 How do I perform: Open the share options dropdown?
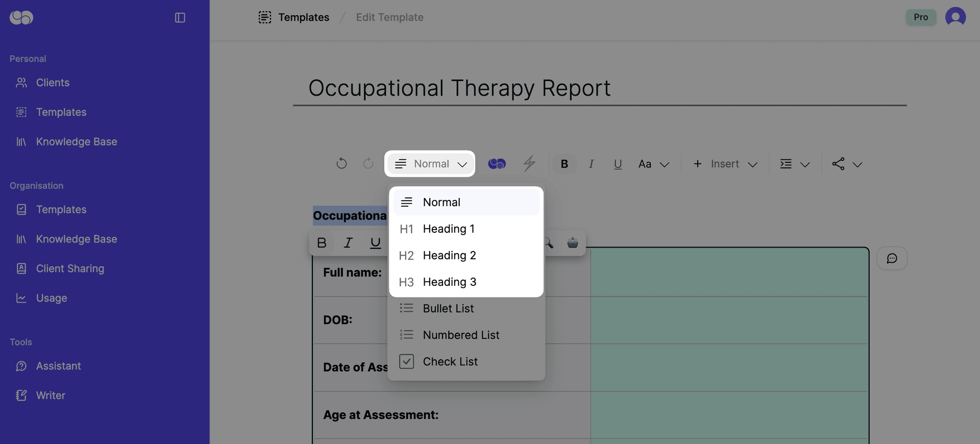pyautogui.click(x=847, y=164)
